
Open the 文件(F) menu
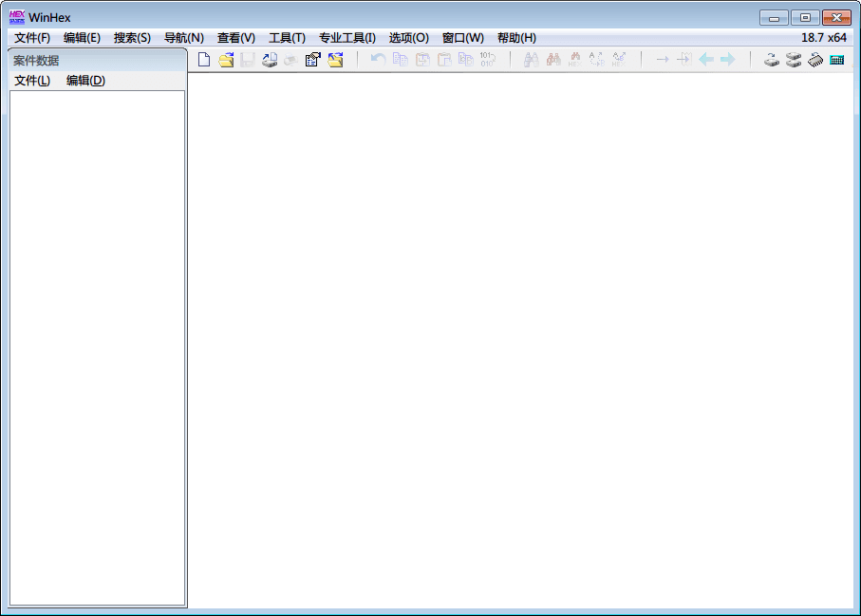[x=32, y=37]
